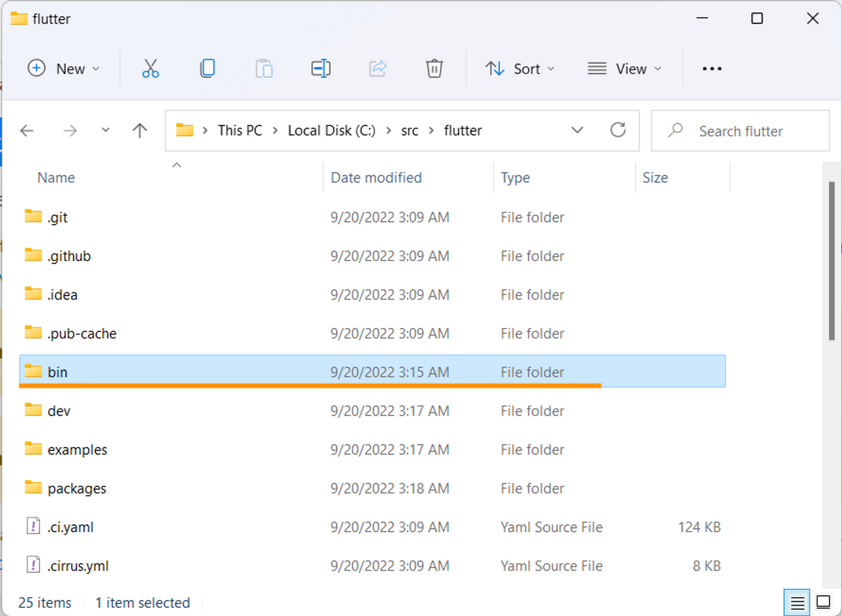Open the See more ellipsis menu
Viewport: 842px width, 616px height.
[712, 68]
